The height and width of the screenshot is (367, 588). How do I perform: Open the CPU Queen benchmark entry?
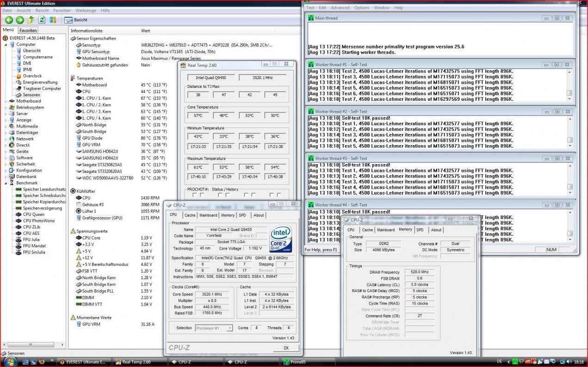pos(33,214)
